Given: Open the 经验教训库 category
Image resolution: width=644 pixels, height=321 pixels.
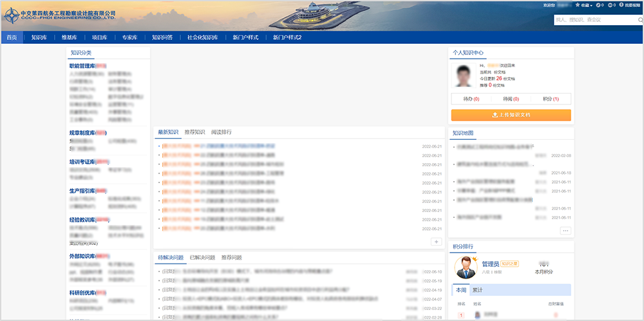Looking at the screenshot, I should [82, 220].
